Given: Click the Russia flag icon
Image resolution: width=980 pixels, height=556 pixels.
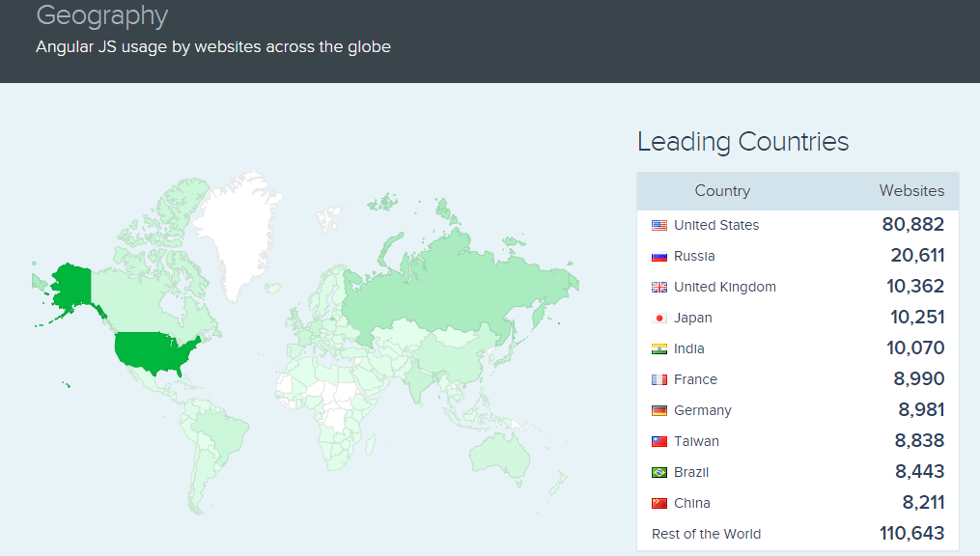Looking at the screenshot, I should tap(659, 256).
